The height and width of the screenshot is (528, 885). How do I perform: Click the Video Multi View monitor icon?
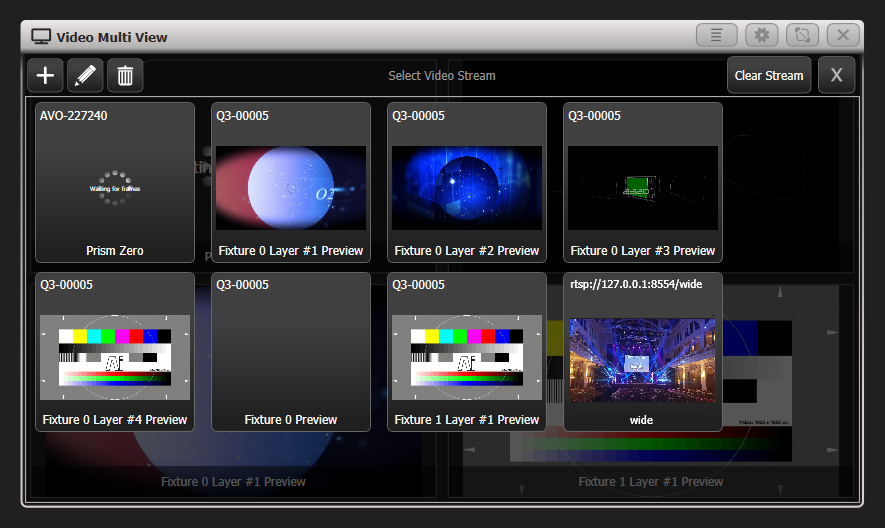coord(41,37)
